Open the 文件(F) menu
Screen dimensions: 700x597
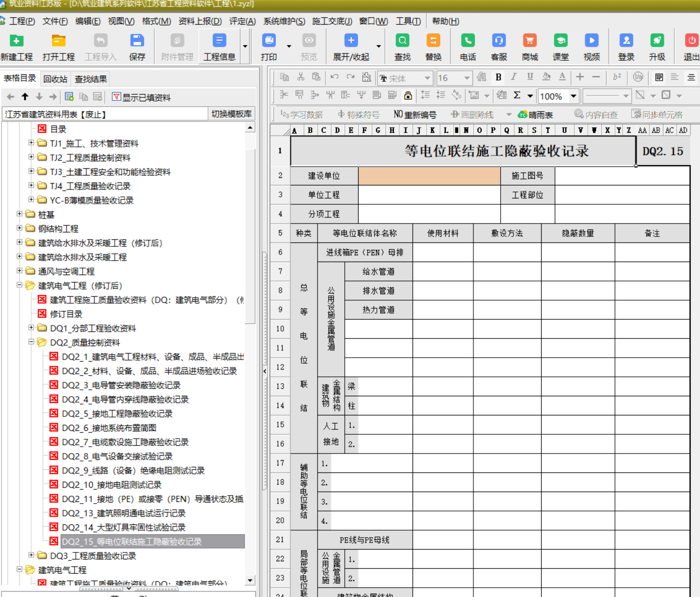[x=55, y=21]
